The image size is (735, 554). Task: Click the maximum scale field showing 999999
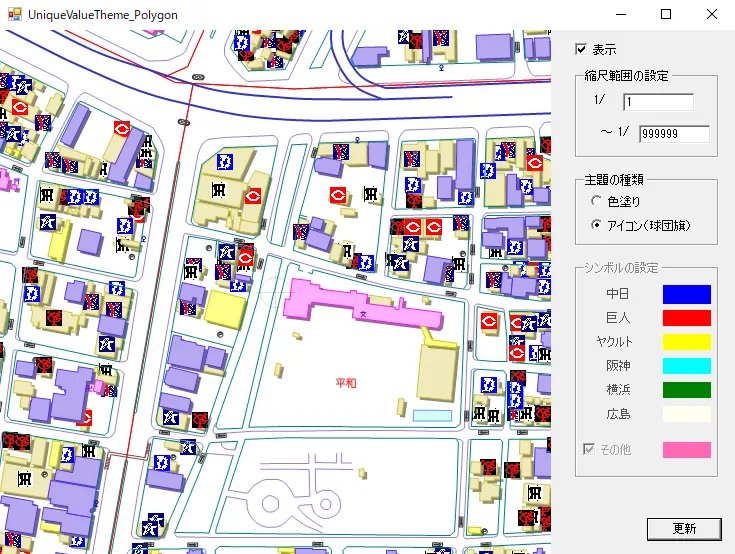pos(673,134)
